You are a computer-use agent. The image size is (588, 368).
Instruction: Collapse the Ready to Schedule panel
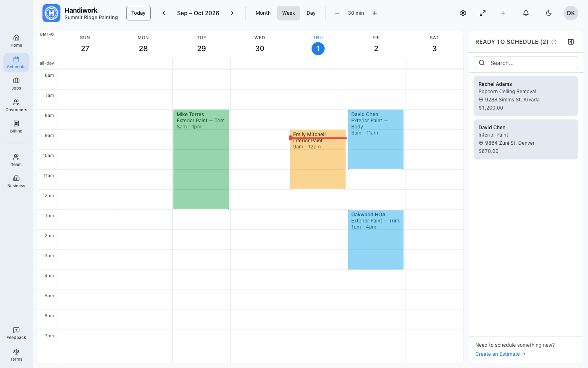(x=571, y=42)
